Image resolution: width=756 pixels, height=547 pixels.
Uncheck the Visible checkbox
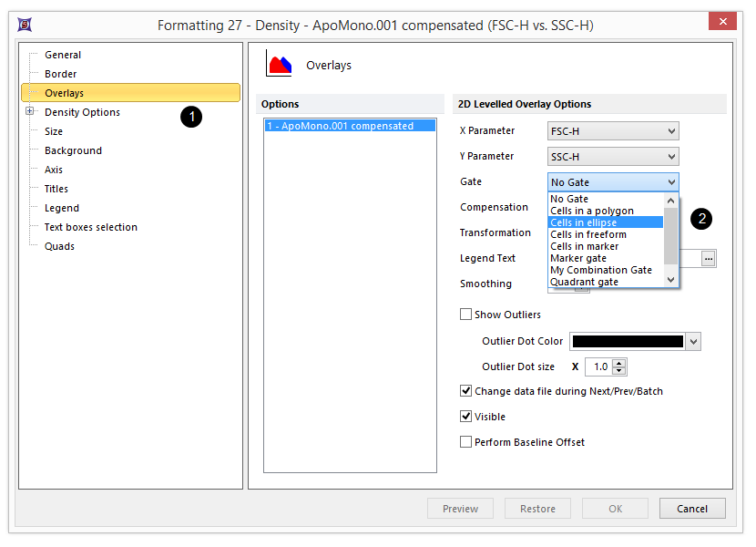point(466,417)
